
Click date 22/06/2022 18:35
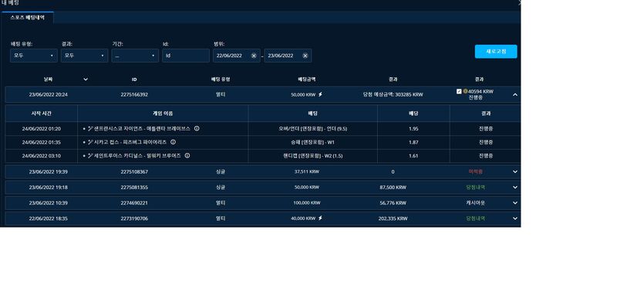[48, 218]
